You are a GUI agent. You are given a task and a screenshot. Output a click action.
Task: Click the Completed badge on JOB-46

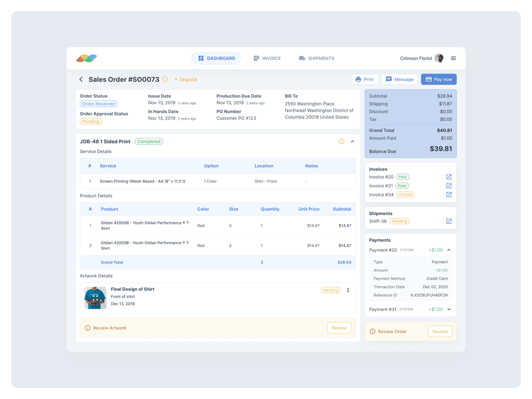(149, 141)
